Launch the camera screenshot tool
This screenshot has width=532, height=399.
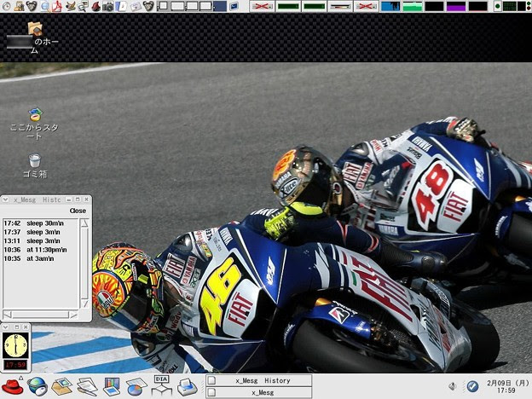(x=108, y=6)
